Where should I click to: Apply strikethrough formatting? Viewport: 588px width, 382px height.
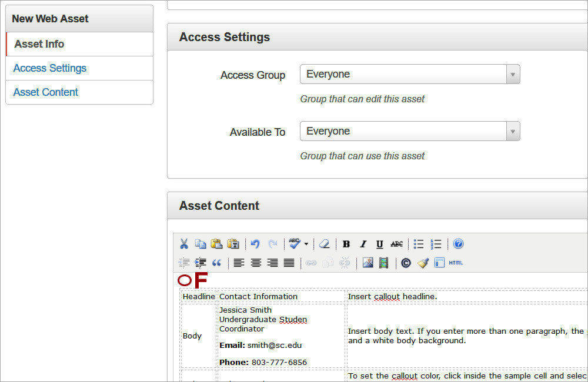click(396, 243)
